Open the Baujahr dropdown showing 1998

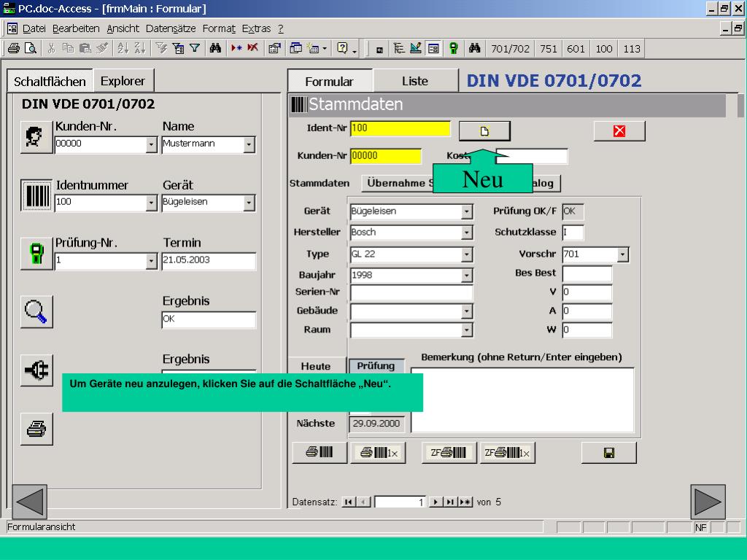point(467,275)
